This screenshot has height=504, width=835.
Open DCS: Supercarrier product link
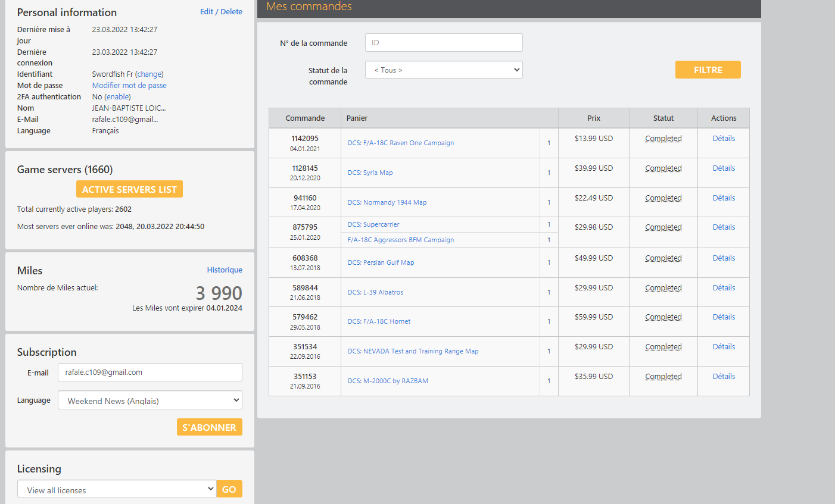tap(373, 224)
